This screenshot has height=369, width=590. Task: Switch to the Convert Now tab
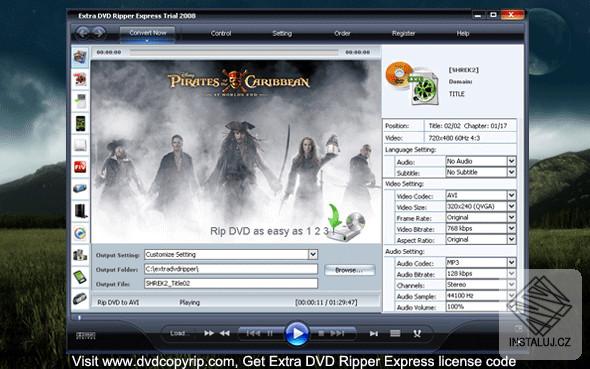(148, 33)
